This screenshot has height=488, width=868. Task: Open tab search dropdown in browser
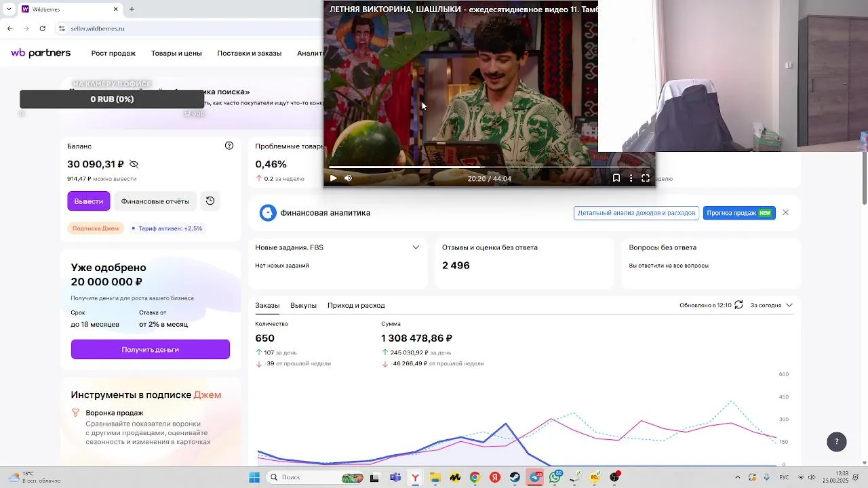(x=9, y=9)
